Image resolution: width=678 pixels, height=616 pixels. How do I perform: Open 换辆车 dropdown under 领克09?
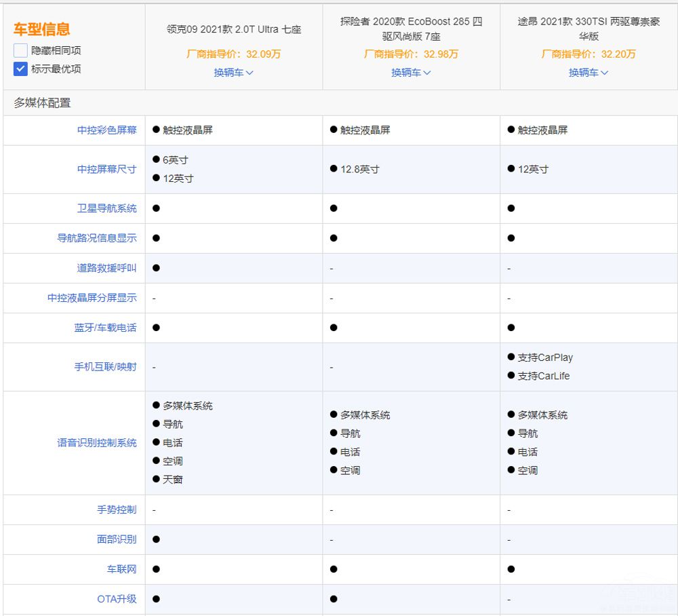click(233, 72)
